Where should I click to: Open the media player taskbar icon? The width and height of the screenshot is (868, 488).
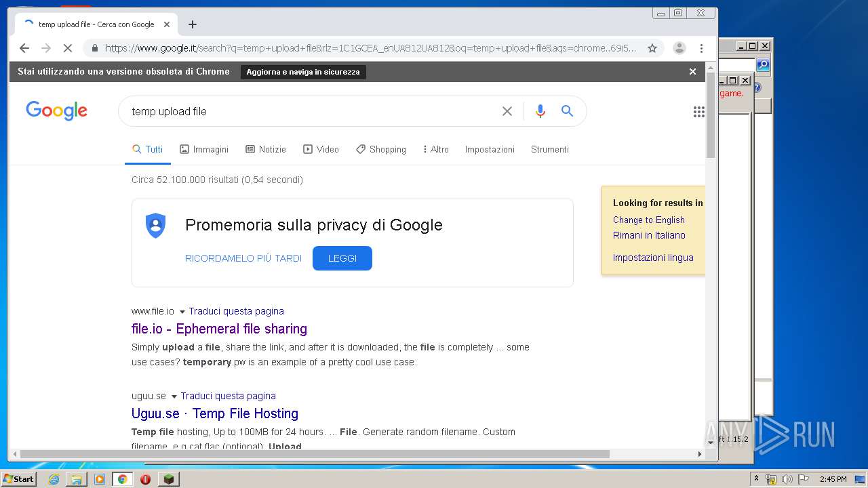pos(100,479)
